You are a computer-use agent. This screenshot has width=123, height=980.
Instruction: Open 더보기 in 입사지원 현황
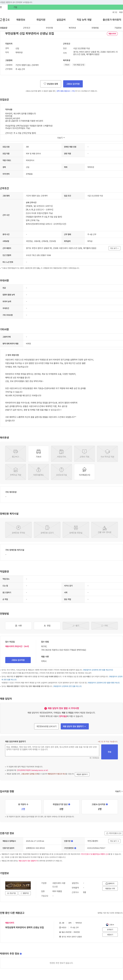pyautogui.click(x=119, y=791)
